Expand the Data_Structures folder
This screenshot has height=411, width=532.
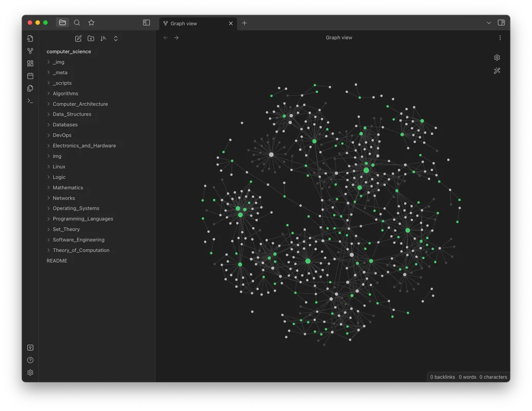pyautogui.click(x=72, y=114)
